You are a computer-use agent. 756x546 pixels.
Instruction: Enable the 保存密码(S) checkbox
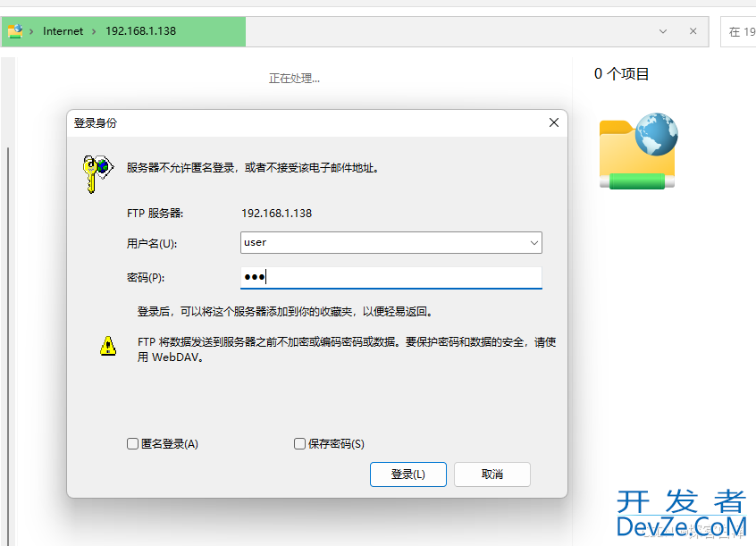299,444
